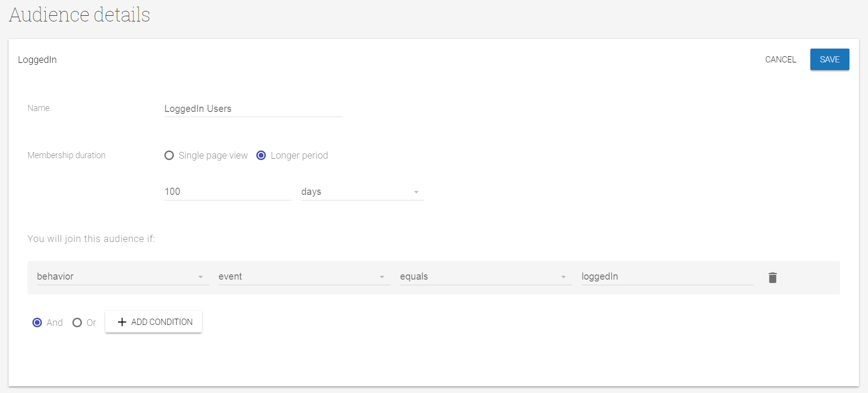Expand the behavior dropdown

(x=123, y=276)
